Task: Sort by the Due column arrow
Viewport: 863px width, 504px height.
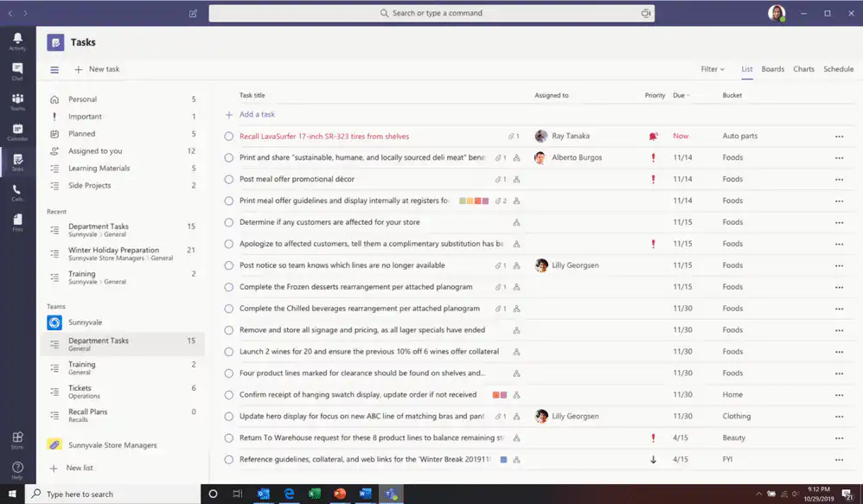Action: point(688,96)
